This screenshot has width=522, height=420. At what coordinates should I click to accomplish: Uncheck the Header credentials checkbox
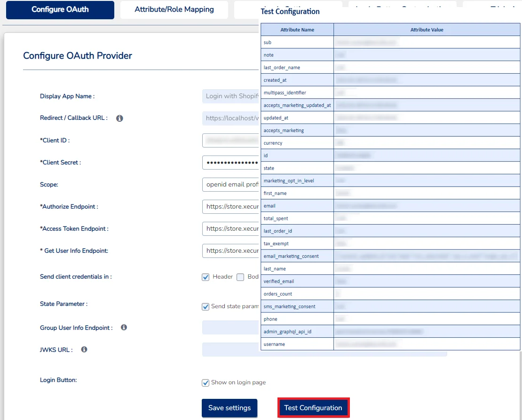click(x=206, y=277)
